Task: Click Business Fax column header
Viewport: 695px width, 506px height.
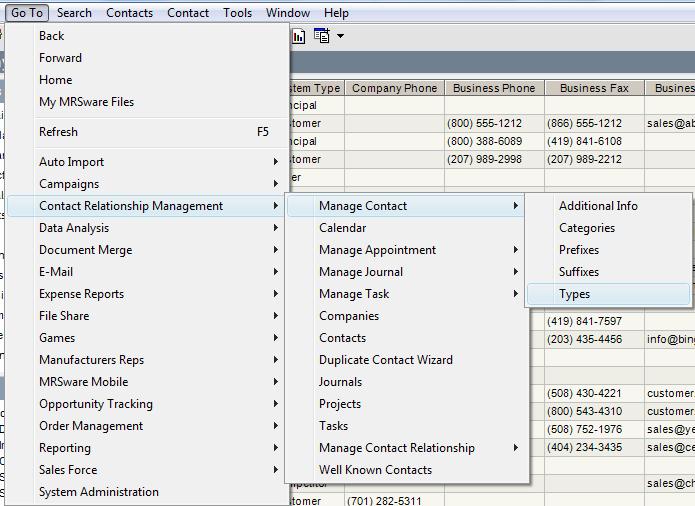Action: tap(594, 88)
